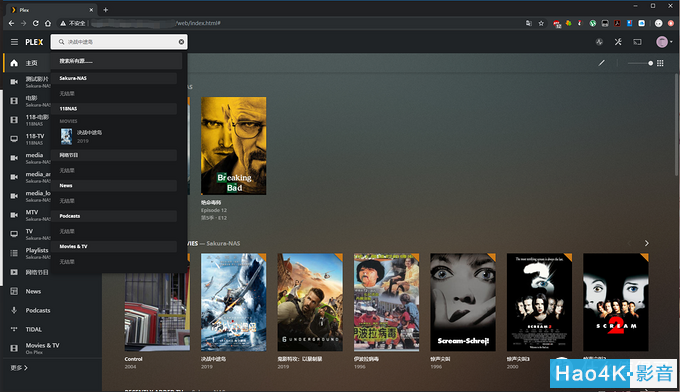The image size is (680, 392).
Task: Reload the page in the browser
Action: point(36,23)
